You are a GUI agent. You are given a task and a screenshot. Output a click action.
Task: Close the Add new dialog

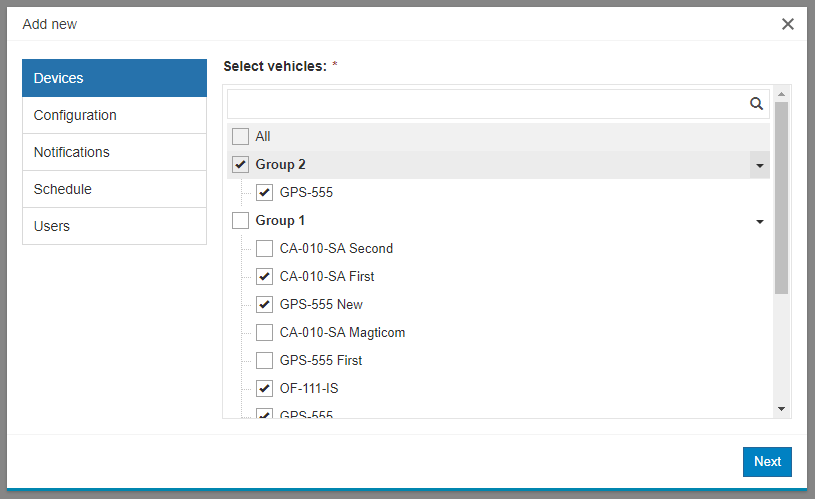pos(787,24)
